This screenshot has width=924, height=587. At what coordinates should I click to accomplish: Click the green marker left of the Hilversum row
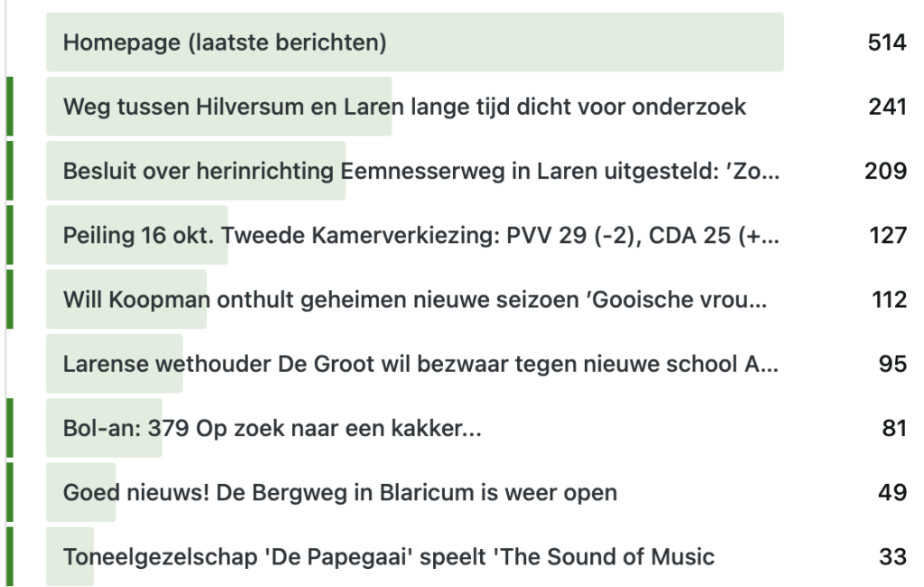pos(9,107)
